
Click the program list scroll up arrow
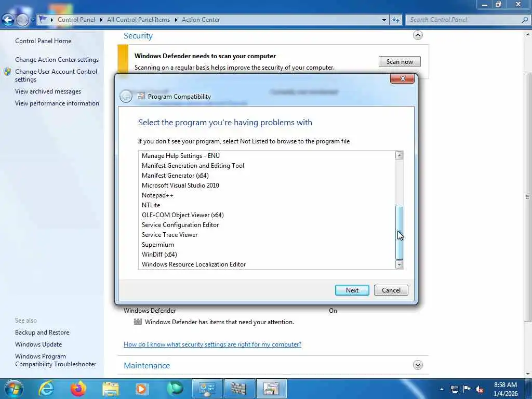coord(400,155)
